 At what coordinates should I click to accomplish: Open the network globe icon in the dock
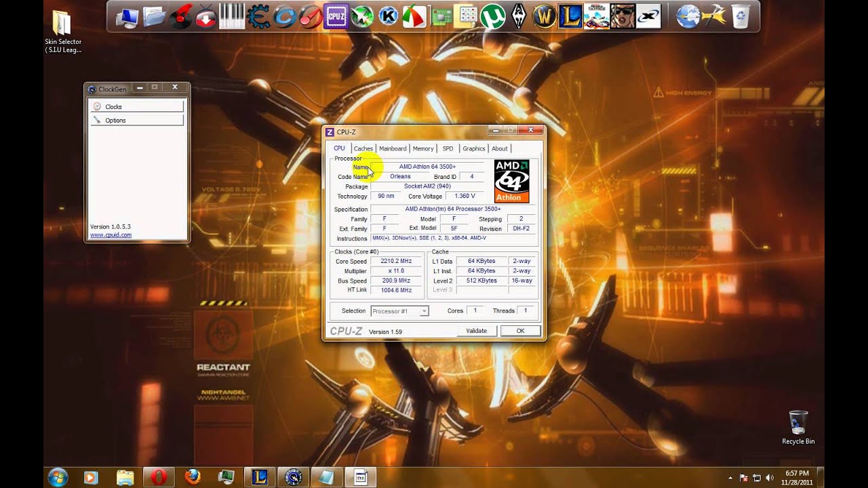pos(688,17)
